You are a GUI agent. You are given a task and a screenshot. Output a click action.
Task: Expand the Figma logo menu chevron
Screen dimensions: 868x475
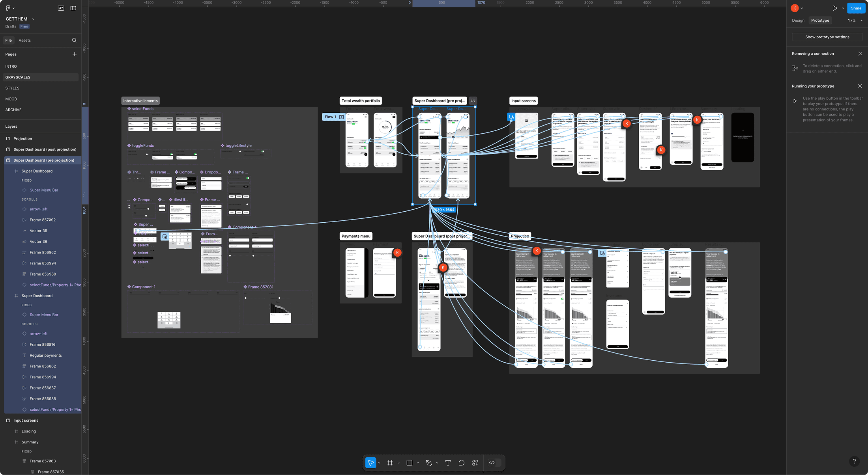[x=14, y=8]
